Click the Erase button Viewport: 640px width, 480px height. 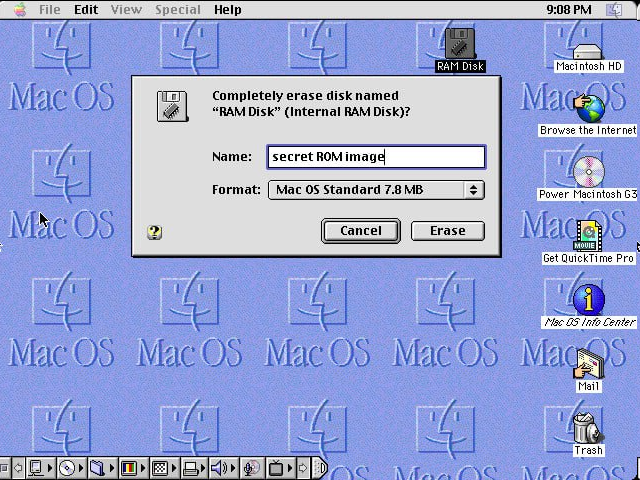(447, 231)
